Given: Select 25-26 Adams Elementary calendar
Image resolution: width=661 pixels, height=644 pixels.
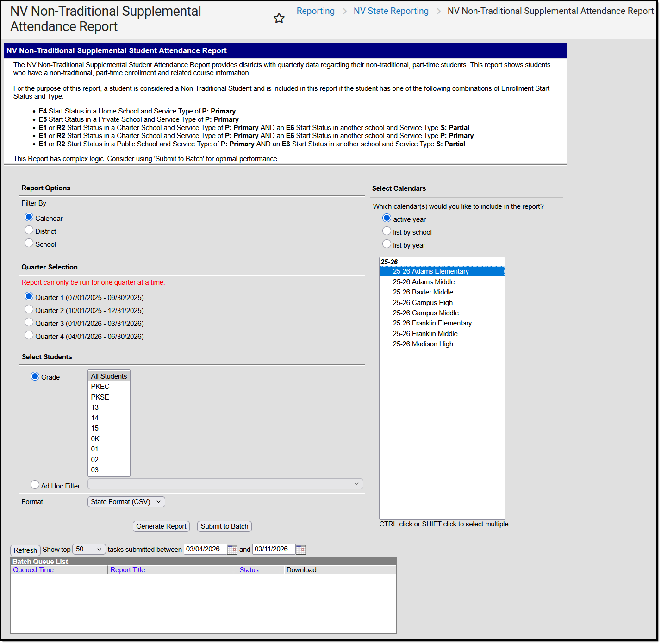Looking at the screenshot, I should click(x=442, y=271).
